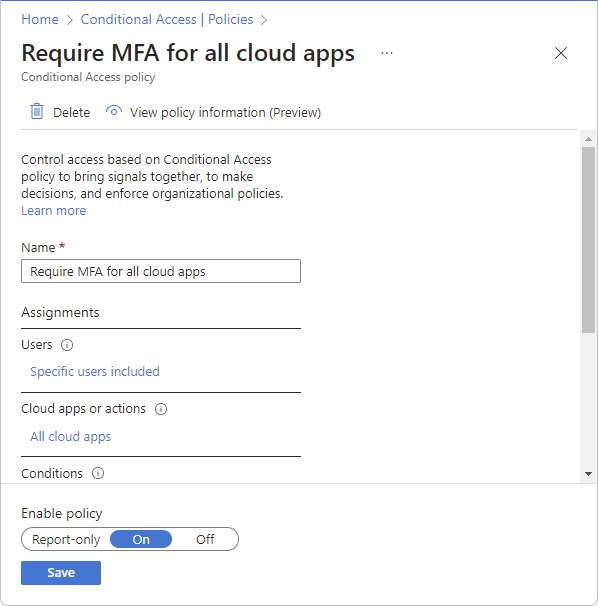Viewport: 598px width, 606px height.
Task: Close the policy pane with X
Action: point(561,53)
